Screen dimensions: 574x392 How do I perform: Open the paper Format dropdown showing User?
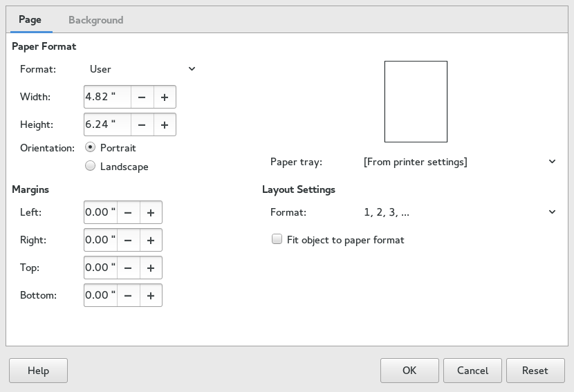[142, 69]
